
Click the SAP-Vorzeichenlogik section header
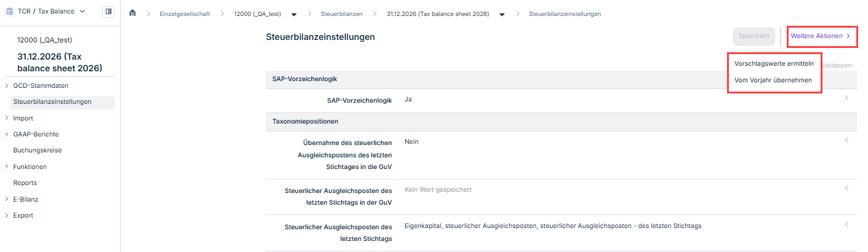coord(561,79)
